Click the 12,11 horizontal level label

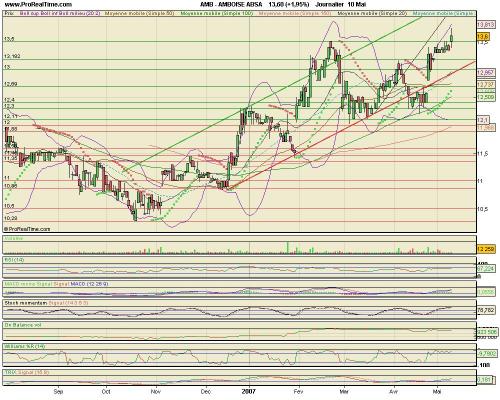click(10, 116)
